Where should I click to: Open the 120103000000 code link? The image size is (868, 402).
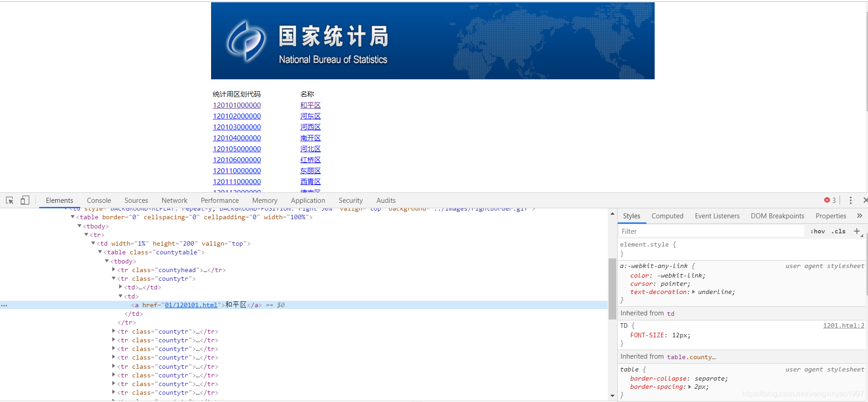[237, 127]
